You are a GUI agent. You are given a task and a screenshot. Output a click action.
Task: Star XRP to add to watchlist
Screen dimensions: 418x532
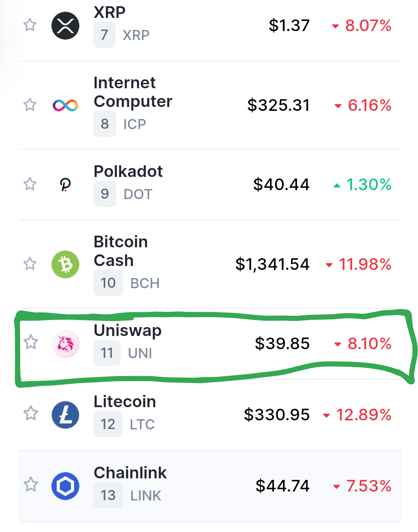tap(30, 25)
